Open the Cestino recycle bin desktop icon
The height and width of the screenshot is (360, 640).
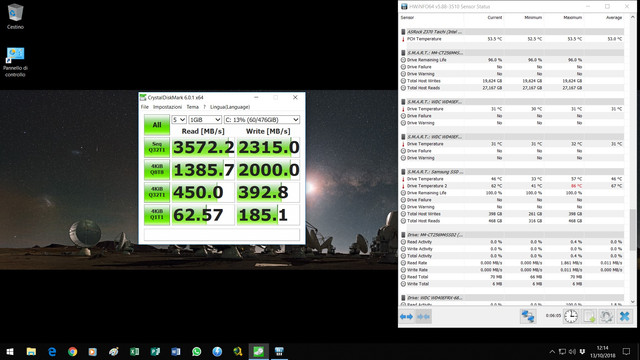pos(15,16)
